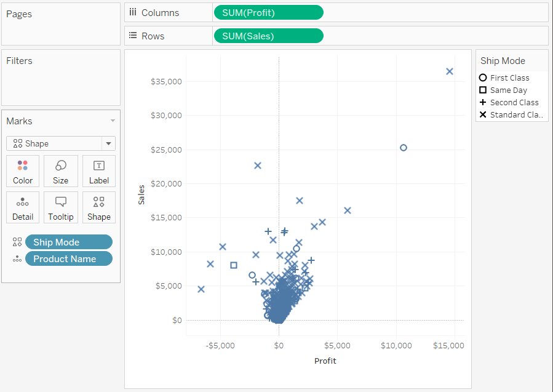Click the Ship Mode pill in Marks
Screen dimensions: 553x392
coord(68,242)
